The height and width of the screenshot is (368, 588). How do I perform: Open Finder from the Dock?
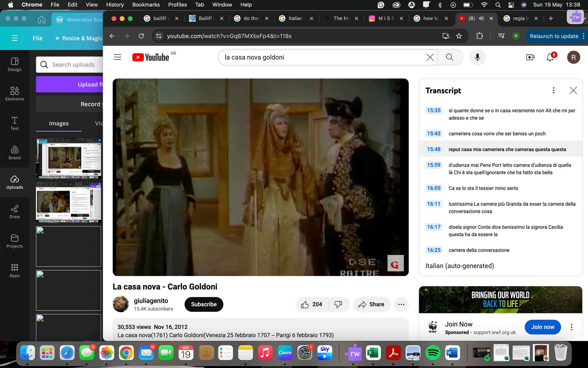click(x=27, y=353)
